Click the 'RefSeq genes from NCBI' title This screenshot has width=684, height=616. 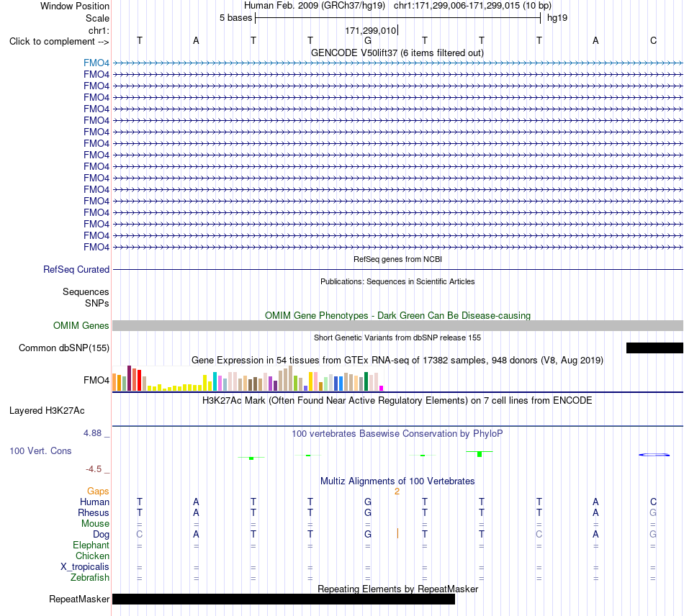[x=397, y=259]
